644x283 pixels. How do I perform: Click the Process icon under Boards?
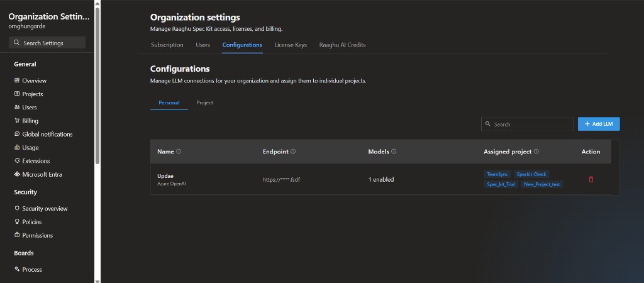tap(17, 269)
